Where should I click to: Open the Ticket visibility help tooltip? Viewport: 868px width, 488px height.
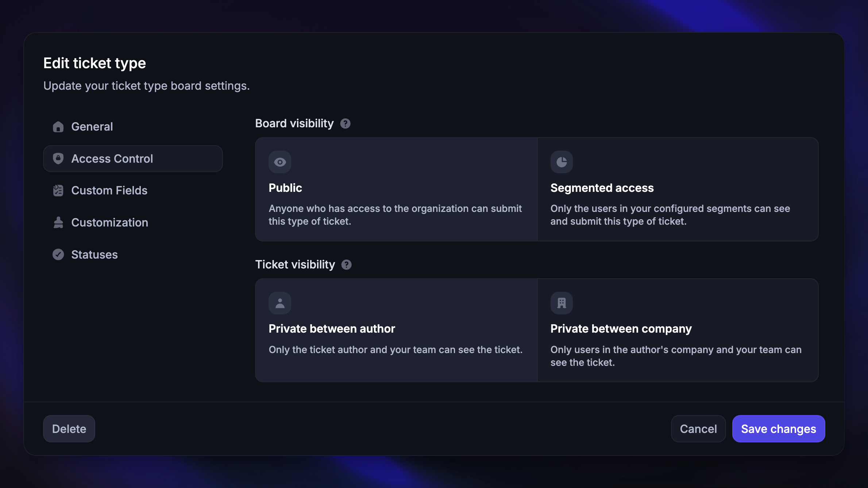click(x=346, y=265)
